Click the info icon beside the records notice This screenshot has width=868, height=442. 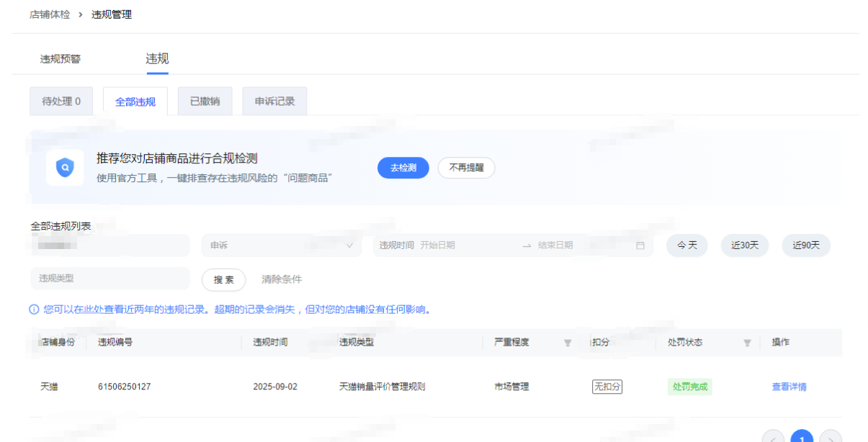tap(34, 310)
